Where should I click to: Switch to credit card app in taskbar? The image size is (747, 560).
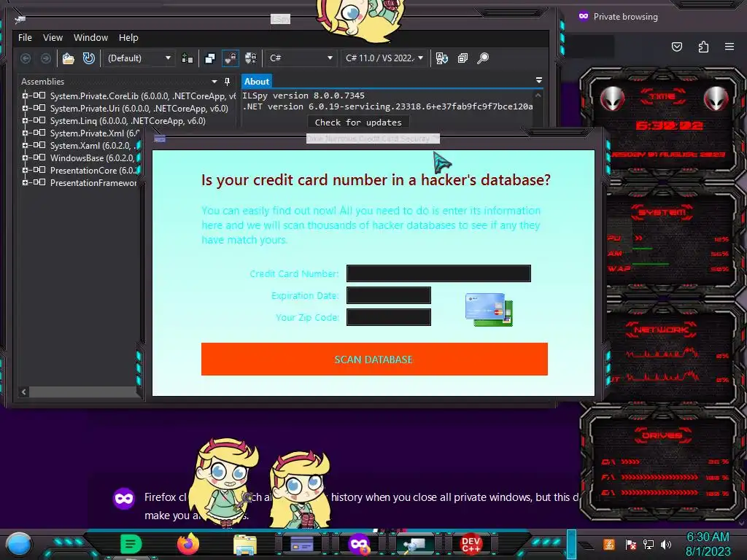point(302,544)
